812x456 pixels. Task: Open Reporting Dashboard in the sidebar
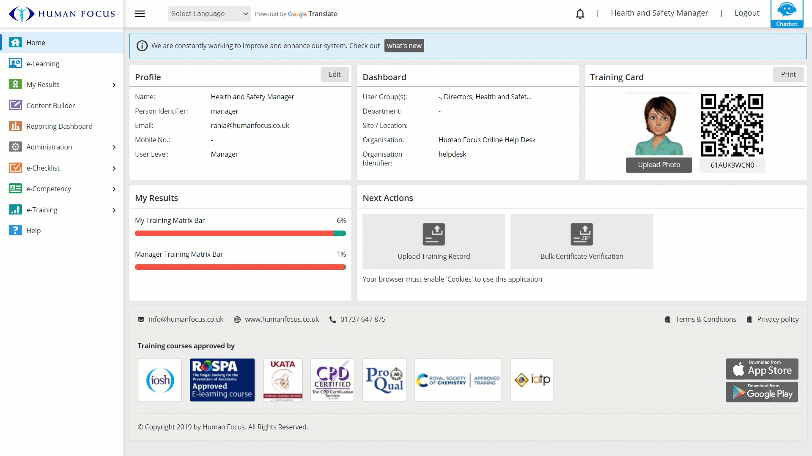(58, 126)
